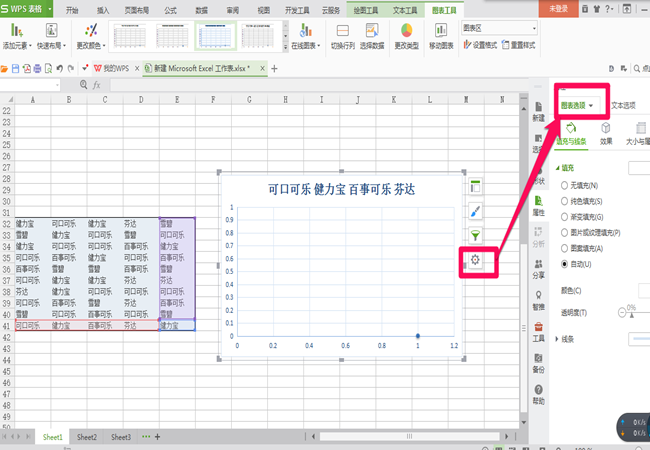The height and width of the screenshot is (450, 650).
Task: Open the 快速布局 quick layout tool
Action: click(x=51, y=36)
